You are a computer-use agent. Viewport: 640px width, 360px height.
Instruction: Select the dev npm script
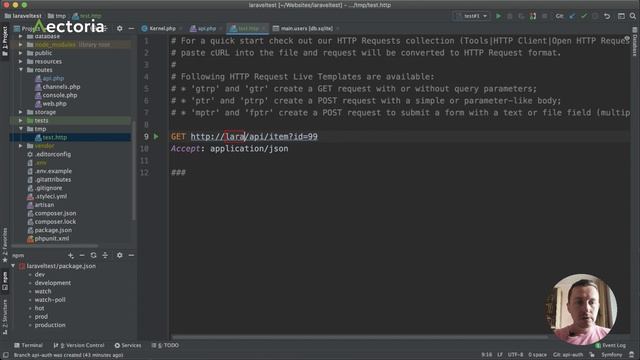pyautogui.click(x=40, y=274)
